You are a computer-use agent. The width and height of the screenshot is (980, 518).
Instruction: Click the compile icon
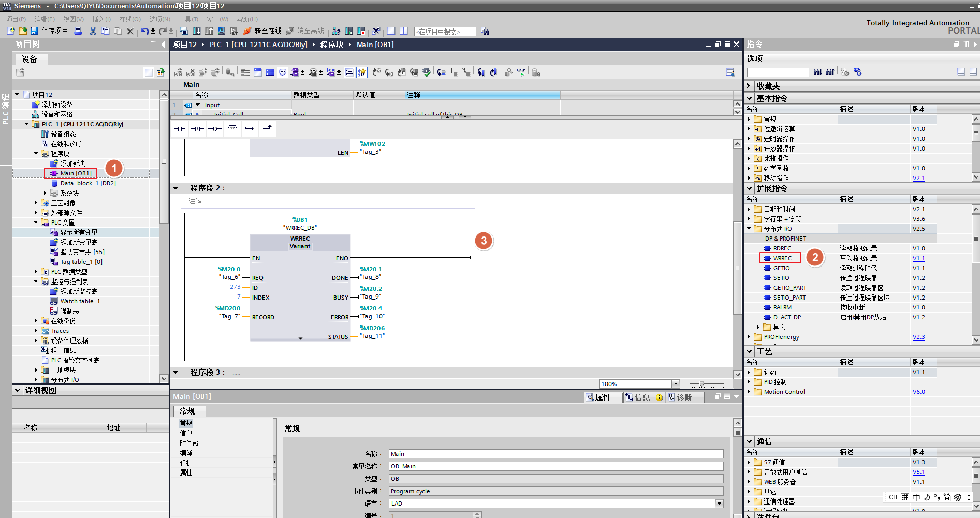click(x=184, y=31)
